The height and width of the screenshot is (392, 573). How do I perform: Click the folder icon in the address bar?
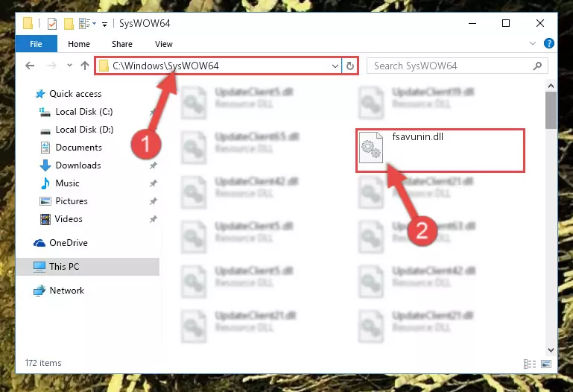(x=104, y=66)
